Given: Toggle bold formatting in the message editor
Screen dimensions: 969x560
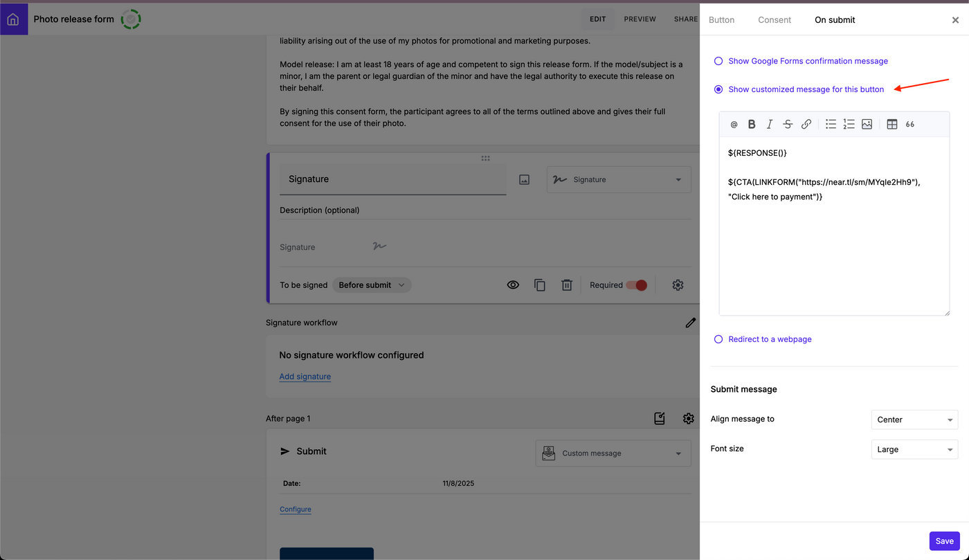Looking at the screenshot, I should (x=752, y=124).
